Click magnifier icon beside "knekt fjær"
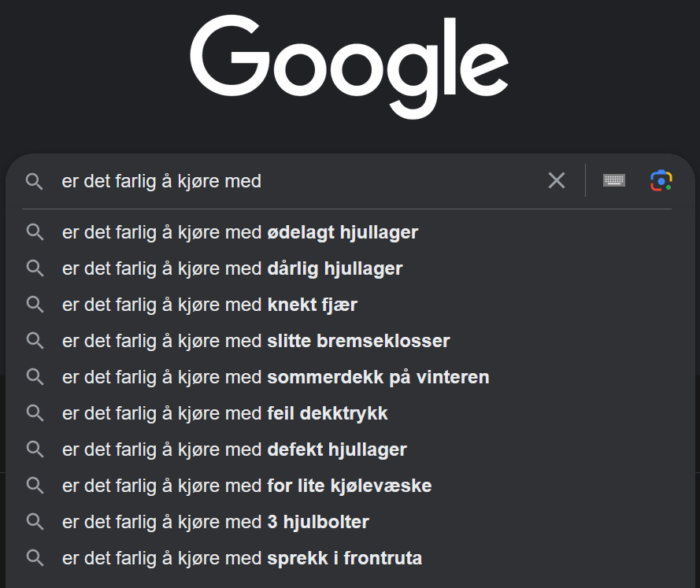This screenshot has height=588, width=700. click(x=34, y=305)
